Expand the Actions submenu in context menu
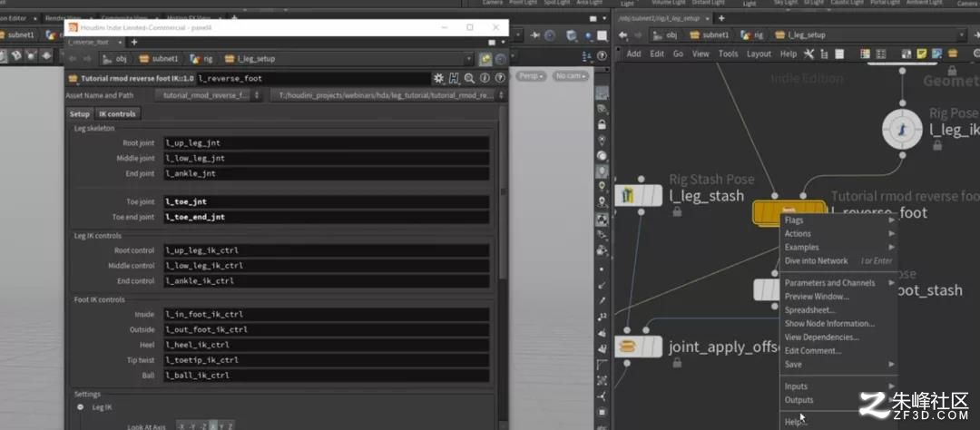This screenshot has height=430, width=980. (838, 234)
